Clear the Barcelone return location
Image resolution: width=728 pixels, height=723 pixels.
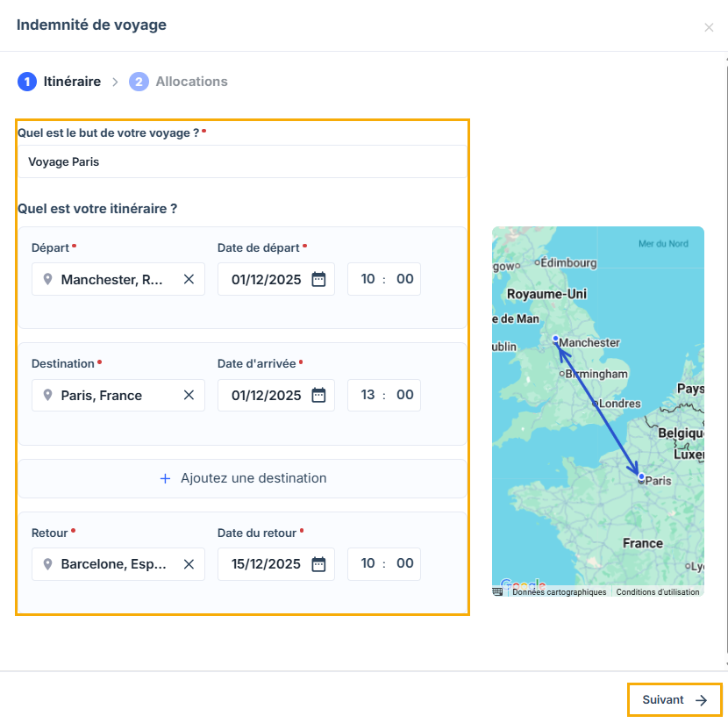click(189, 563)
